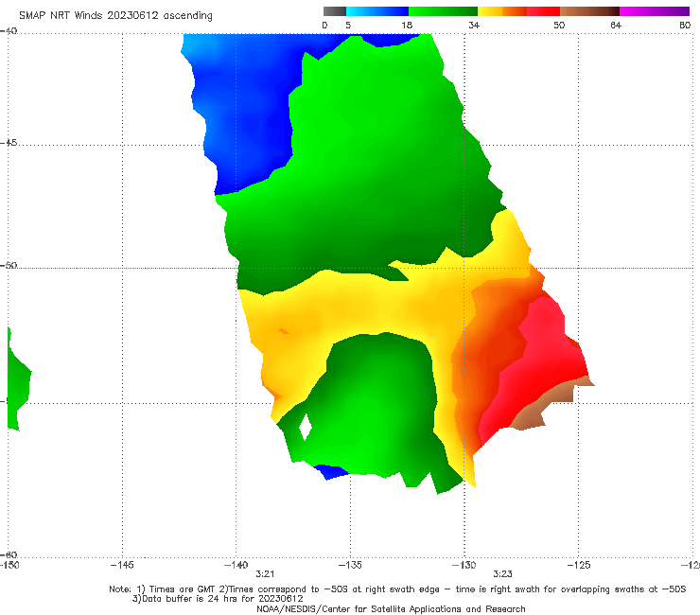This screenshot has height=615, width=700.
Task: Click the colorbar label '18'
Action: [x=407, y=25]
